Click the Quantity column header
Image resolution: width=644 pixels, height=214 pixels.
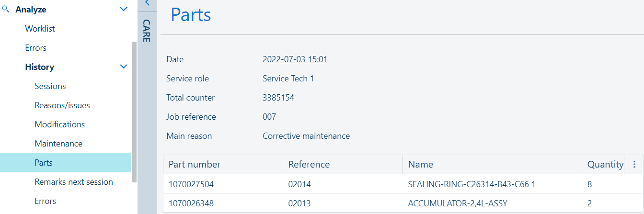click(x=605, y=164)
